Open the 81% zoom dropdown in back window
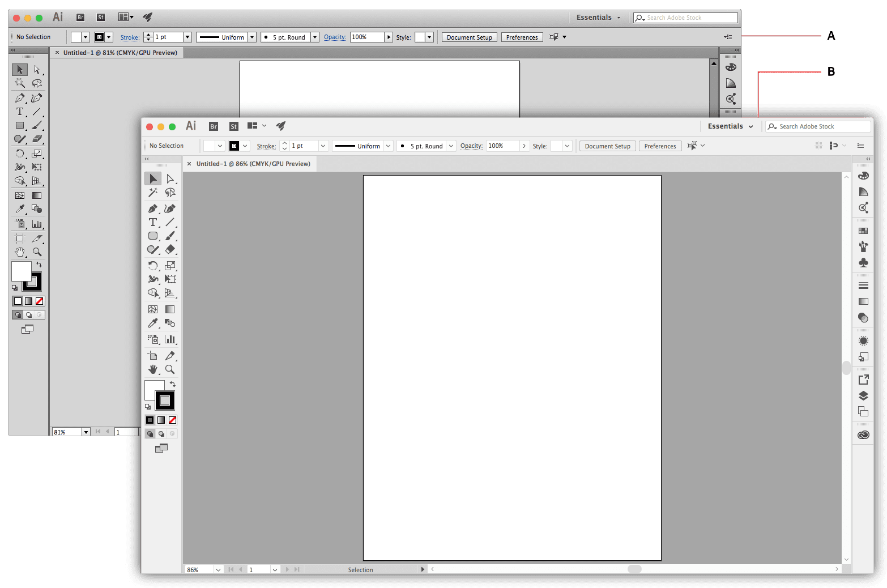This screenshot has height=588, width=887. [86, 432]
